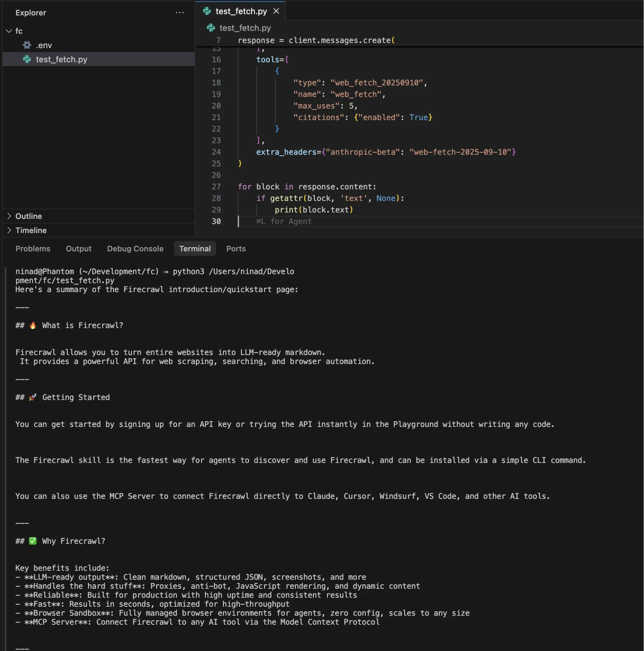Switch to the Problems panel tab
The image size is (644, 651).
[33, 249]
